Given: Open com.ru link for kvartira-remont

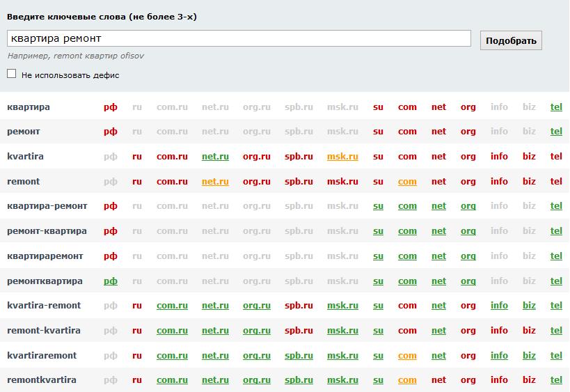Looking at the screenshot, I should pyautogui.click(x=172, y=306).
